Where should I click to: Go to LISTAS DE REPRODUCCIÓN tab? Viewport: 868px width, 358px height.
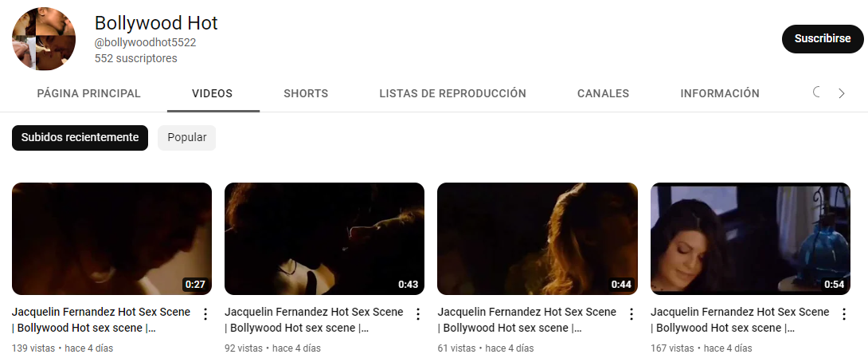[x=453, y=93]
